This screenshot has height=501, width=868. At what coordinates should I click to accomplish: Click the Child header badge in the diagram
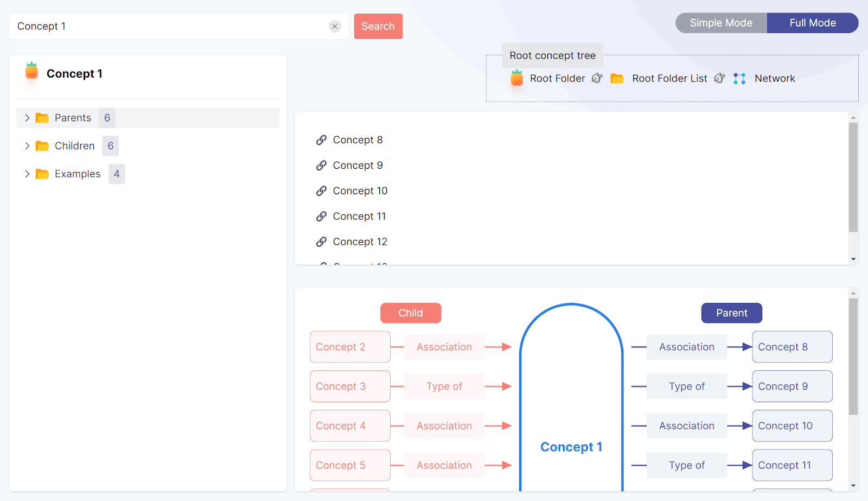coord(411,313)
